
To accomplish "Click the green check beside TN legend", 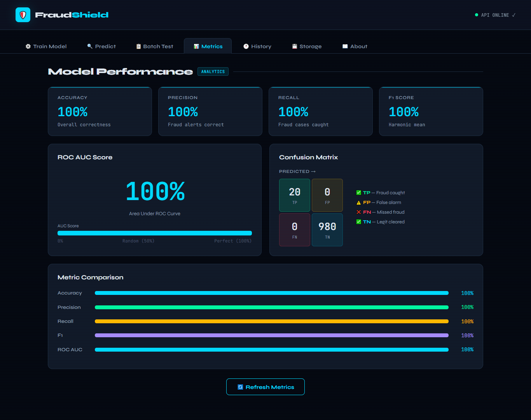I will pos(359,222).
